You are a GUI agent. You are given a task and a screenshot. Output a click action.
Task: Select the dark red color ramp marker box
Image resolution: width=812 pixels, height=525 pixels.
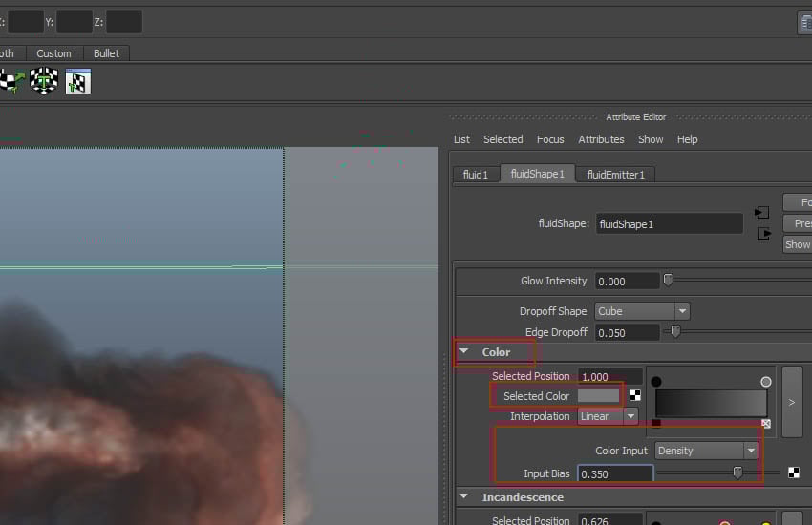[x=656, y=423]
